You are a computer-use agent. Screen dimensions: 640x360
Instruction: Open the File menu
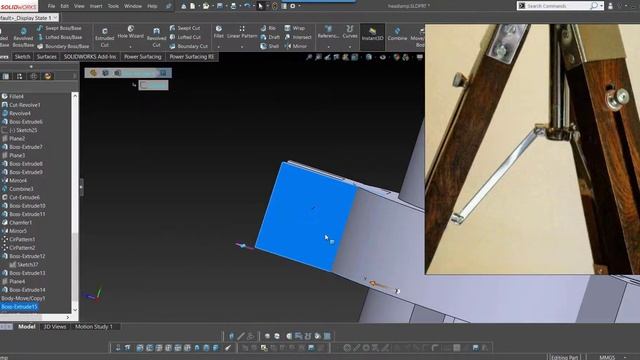coord(51,6)
